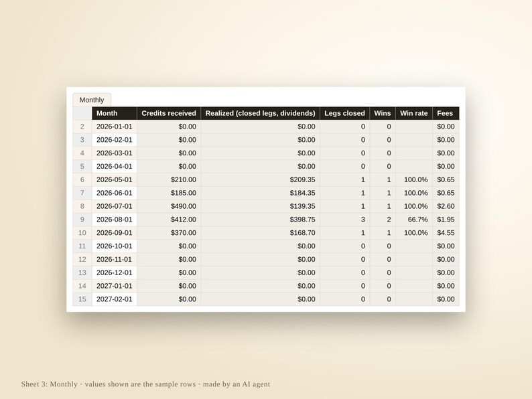Click wins value 1 in 2026-06-01 row
This screenshot has width=532, height=399.
383,193
